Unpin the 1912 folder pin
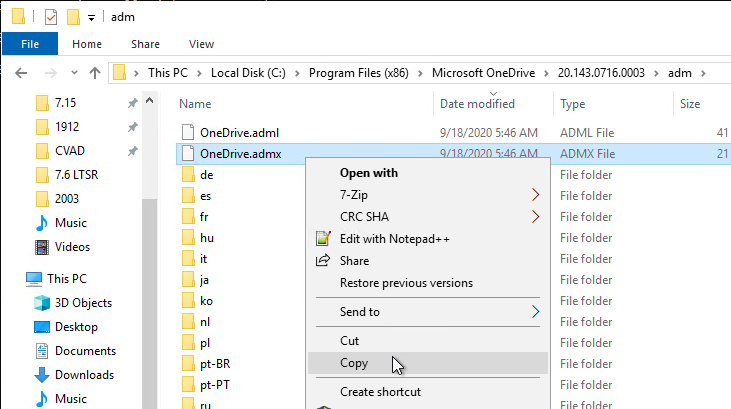Viewport: 731px width, 409px height. click(133, 127)
